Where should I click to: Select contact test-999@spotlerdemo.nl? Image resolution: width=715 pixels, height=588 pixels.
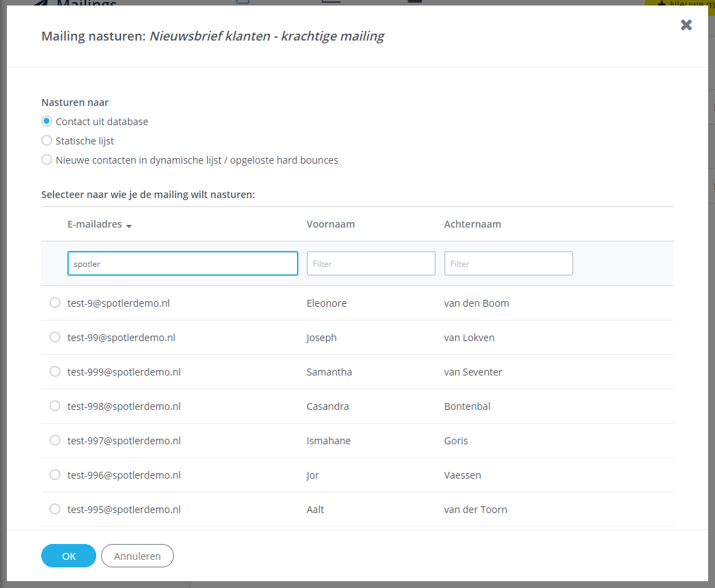(x=55, y=371)
